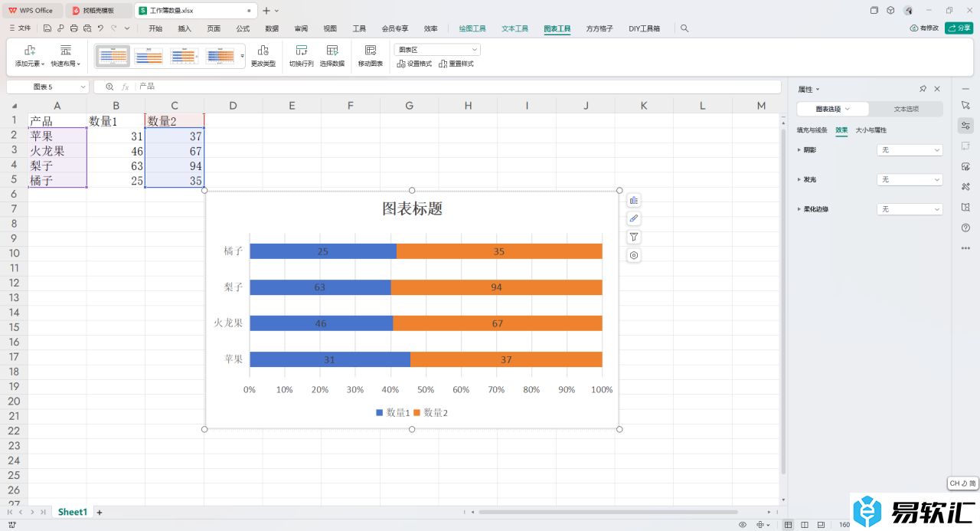Open chart styles brush button beside chart
The width and height of the screenshot is (980, 531).
pyautogui.click(x=633, y=219)
